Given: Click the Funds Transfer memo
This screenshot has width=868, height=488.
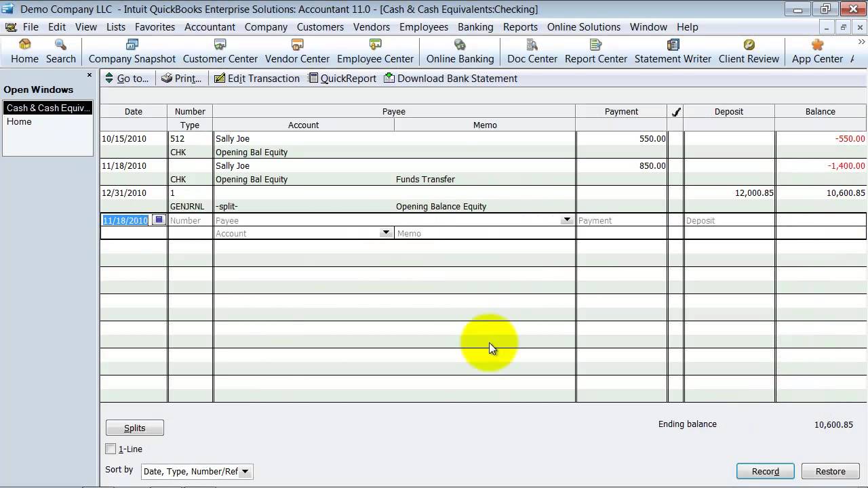Looking at the screenshot, I should (425, 179).
